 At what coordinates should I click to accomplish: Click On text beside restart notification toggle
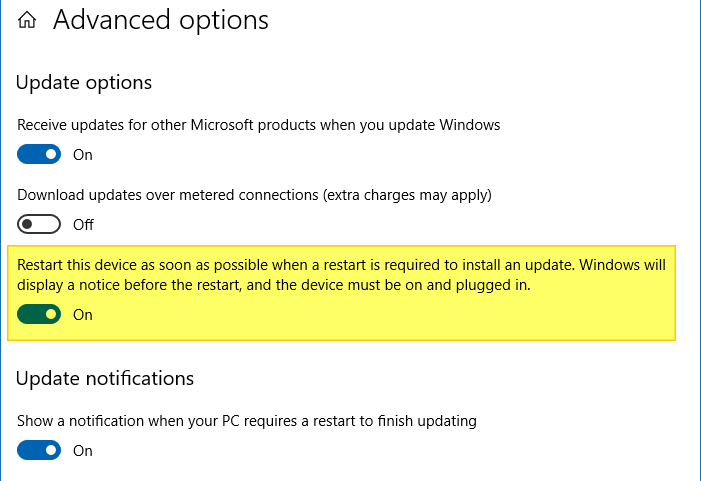tap(83, 451)
